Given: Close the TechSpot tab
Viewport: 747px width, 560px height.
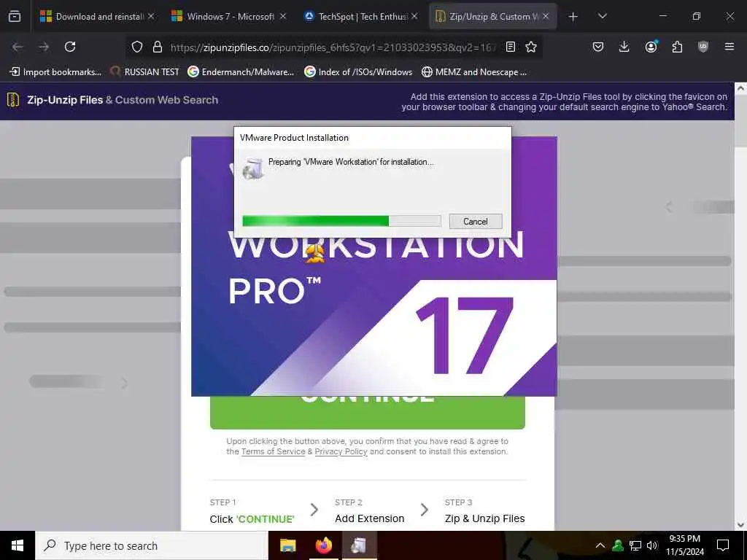Looking at the screenshot, I should pyautogui.click(x=414, y=16).
